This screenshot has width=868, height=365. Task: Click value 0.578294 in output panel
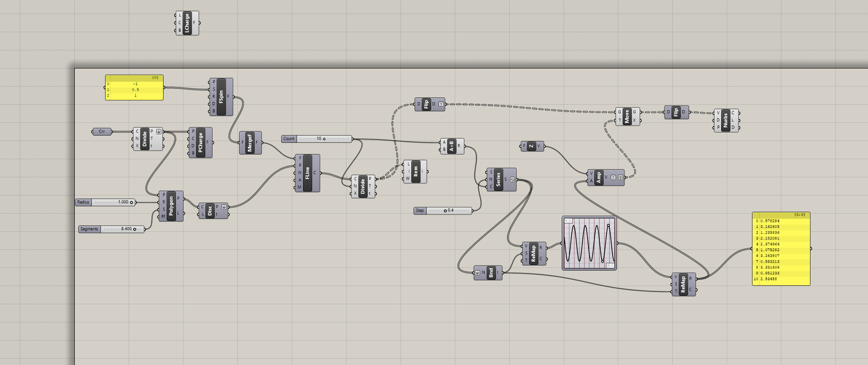[x=770, y=221]
